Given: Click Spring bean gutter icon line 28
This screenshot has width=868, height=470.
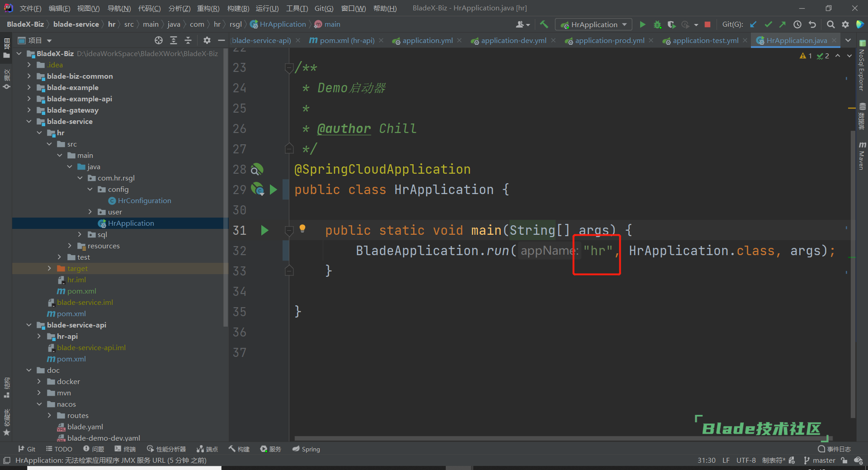Looking at the screenshot, I should [x=257, y=169].
